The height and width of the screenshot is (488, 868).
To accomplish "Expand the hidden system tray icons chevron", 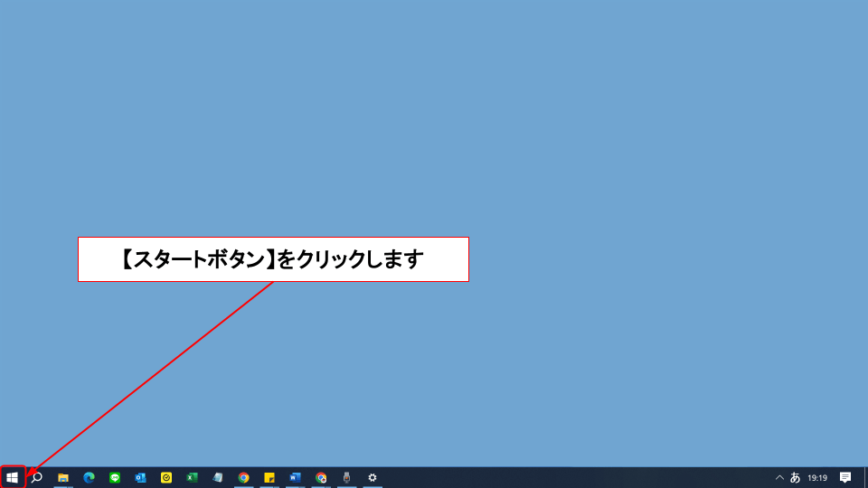I will (x=779, y=477).
